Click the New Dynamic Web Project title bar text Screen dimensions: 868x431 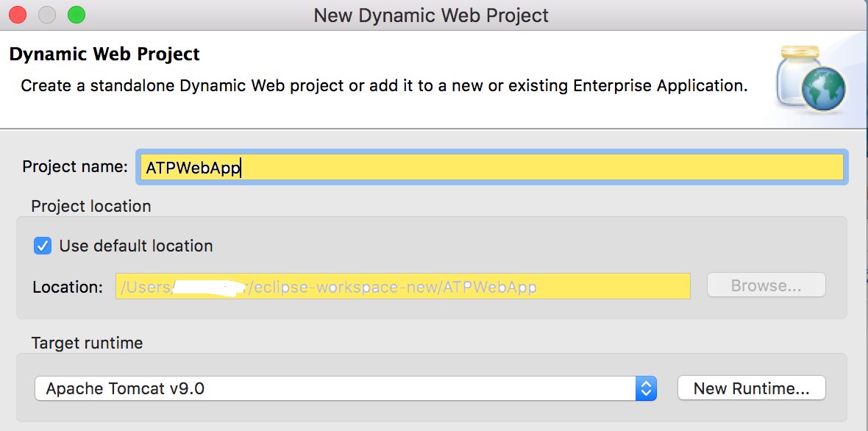(431, 15)
